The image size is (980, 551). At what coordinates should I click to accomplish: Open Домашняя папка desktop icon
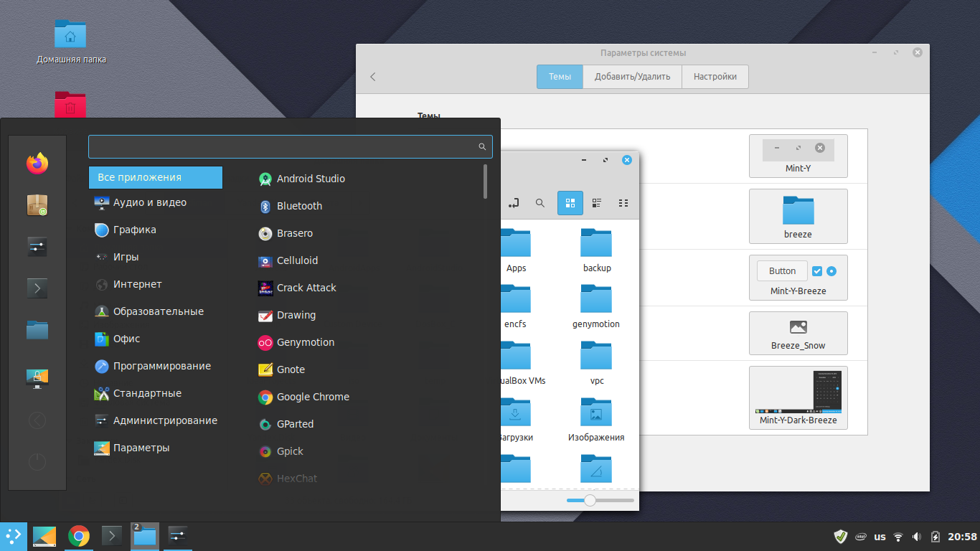[x=71, y=42]
